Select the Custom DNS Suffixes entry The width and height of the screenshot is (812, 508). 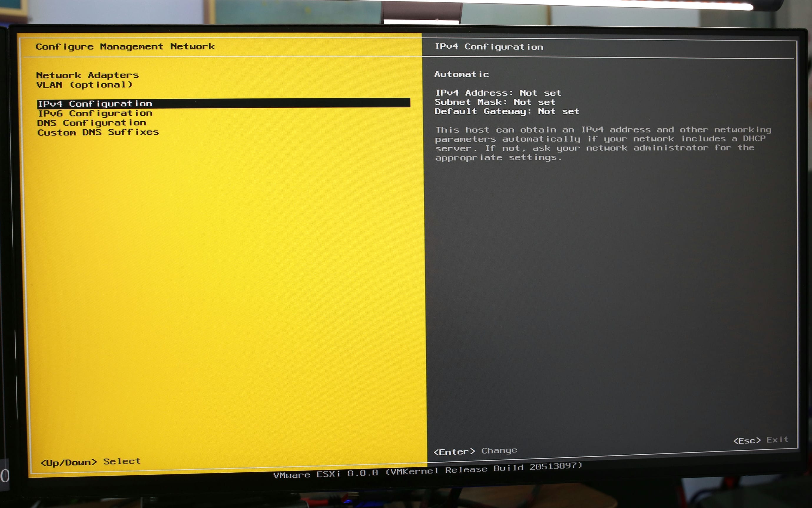click(98, 132)
